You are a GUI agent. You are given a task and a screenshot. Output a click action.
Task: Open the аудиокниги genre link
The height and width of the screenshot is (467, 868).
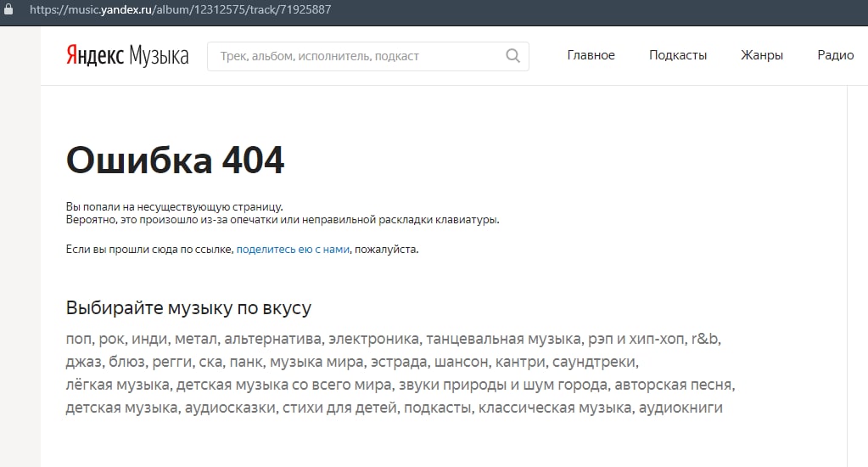point(680,408)
